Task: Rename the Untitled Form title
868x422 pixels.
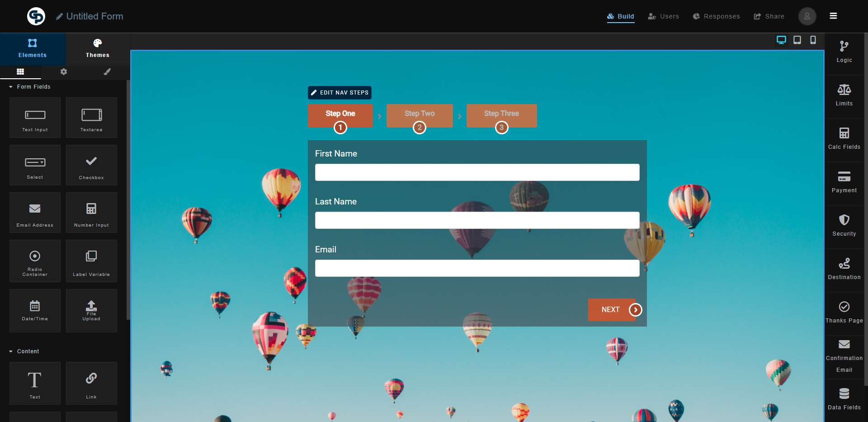Action: (x=90, y=16)
